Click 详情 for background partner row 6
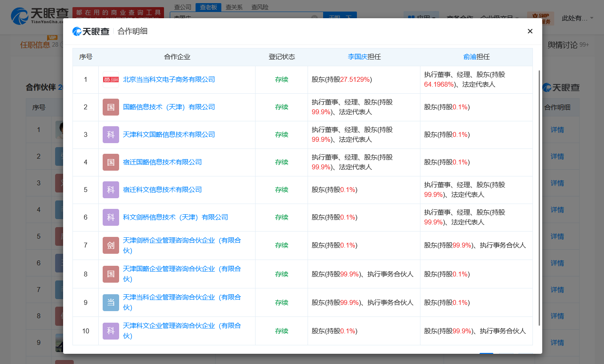This screenshot has width=604, height=364. click(557, 263)
